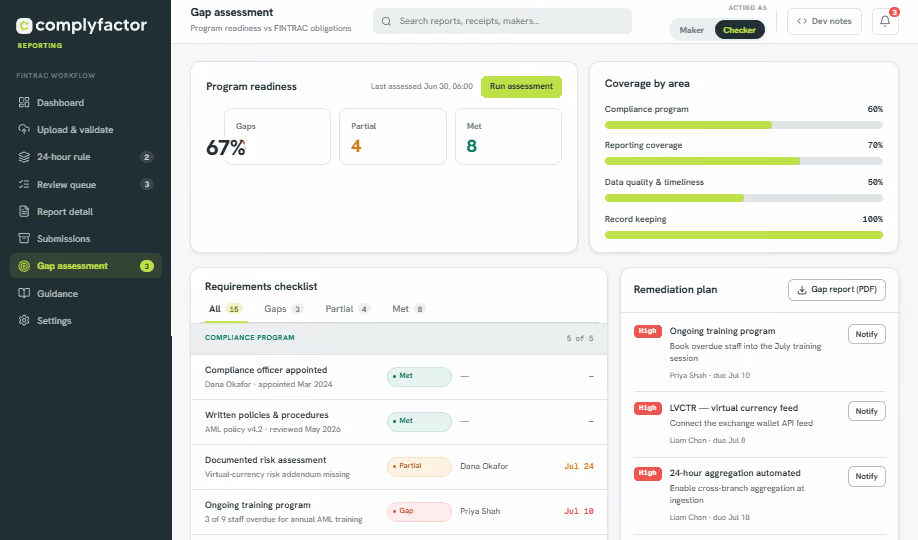Focus the search reports input field
This screenshot has width=918, height=540.
coord(502,21)
